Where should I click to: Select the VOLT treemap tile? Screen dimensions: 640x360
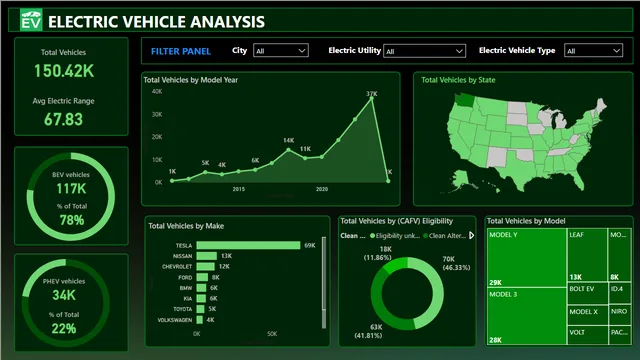tap(587, 335)
